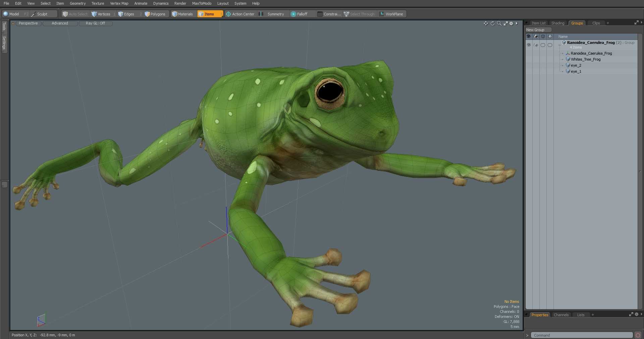
Task: Switch to the Shading tab
Action: click(558, 23)
